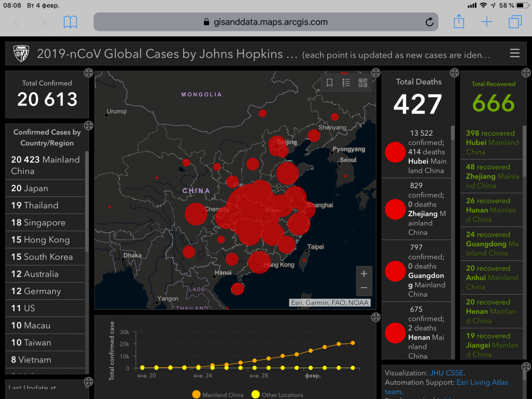Expand the Visualization credits panel
This screenshot has width=532, height=399.
[x=526, y=367]
